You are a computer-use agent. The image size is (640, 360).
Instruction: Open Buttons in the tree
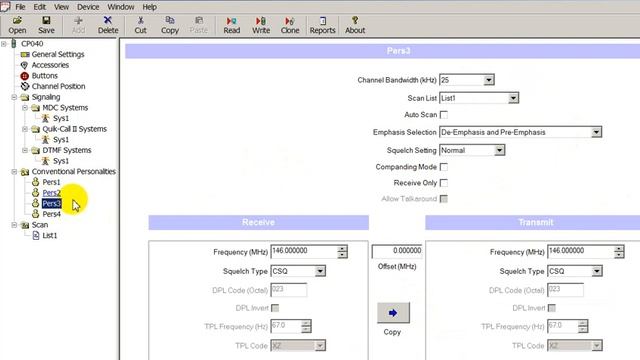44,76
